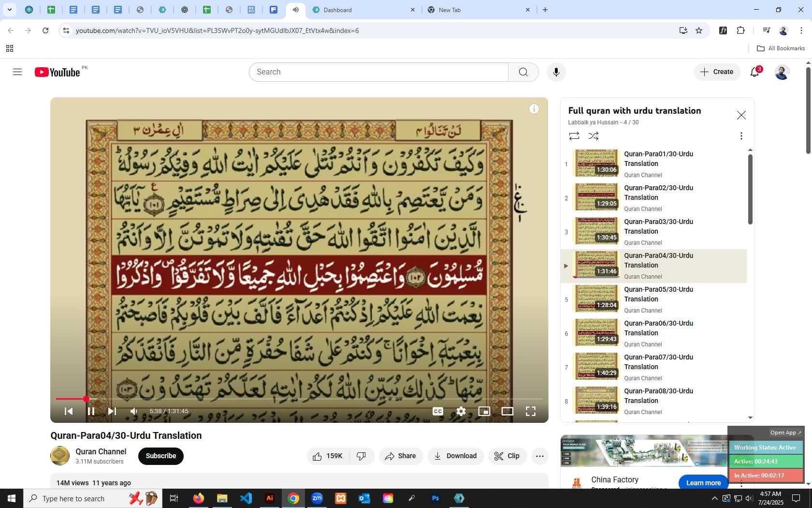Click Learn more on the ad

pos(703,483)
